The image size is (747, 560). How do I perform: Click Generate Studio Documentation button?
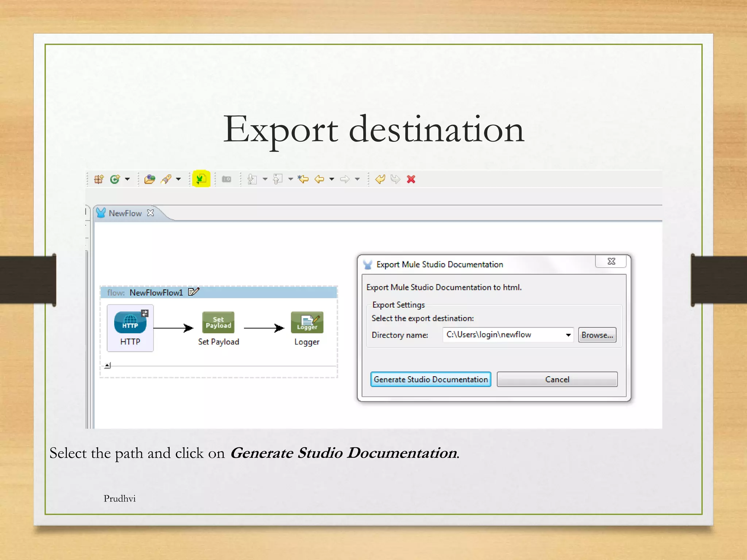(x=431, y=379)
